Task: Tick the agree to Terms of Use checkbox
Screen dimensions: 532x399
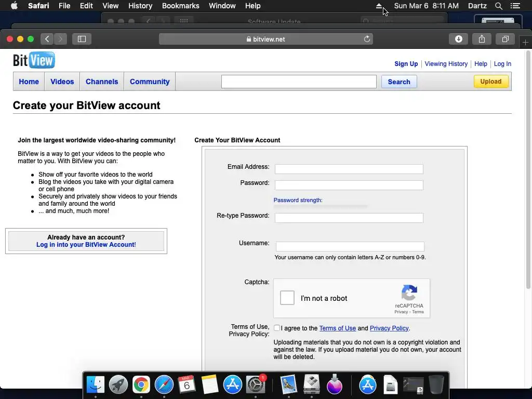Action: 277,328
